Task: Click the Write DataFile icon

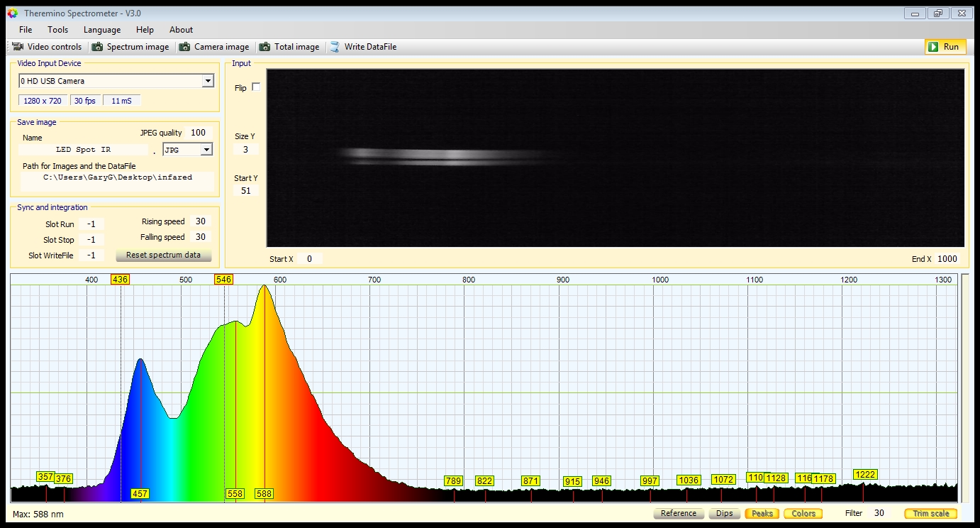Action: [335, 47]
